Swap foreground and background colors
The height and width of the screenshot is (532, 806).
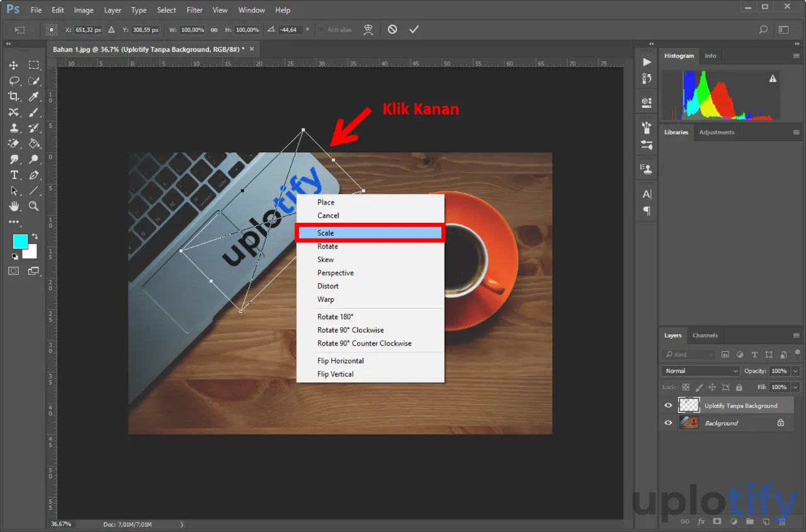35,236
